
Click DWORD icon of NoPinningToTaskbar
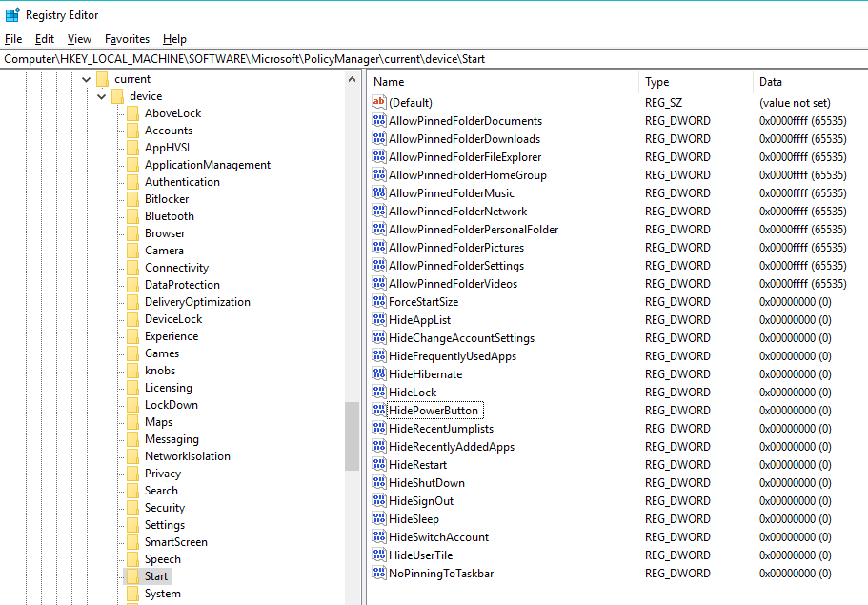click(x=379, y=574)
